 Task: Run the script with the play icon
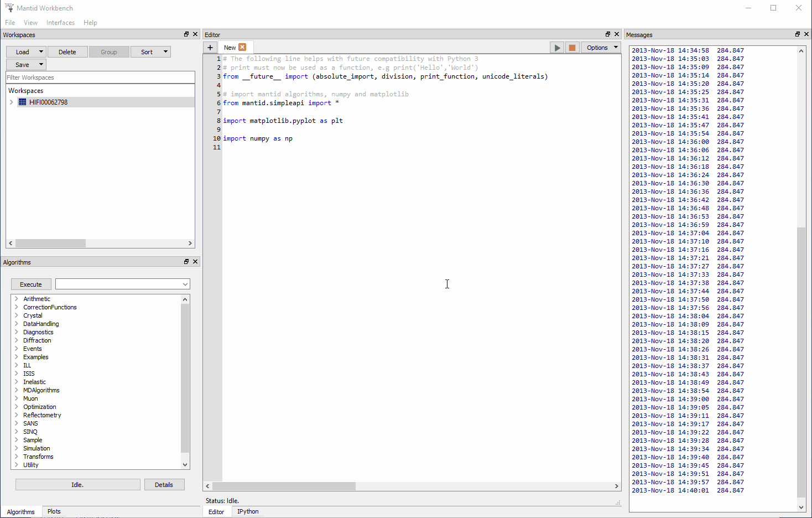(556, 48)
